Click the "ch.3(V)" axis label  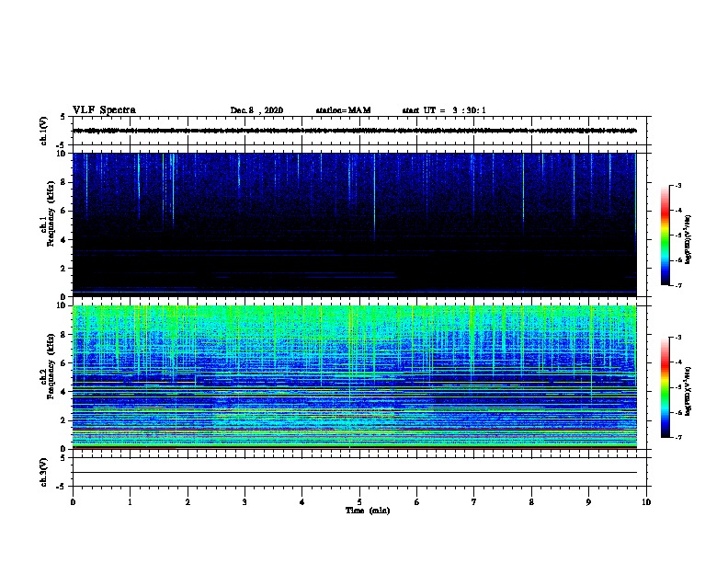[x=44, y=472]
